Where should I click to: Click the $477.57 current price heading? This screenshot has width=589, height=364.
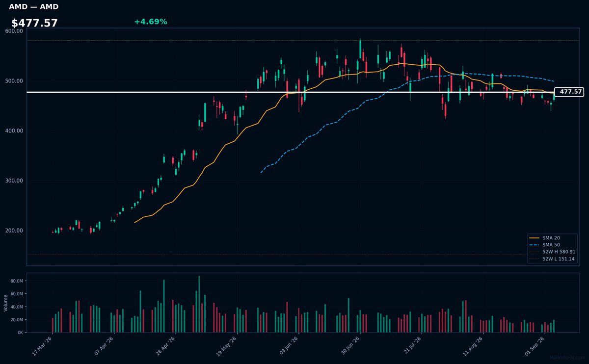pos(34,23)
